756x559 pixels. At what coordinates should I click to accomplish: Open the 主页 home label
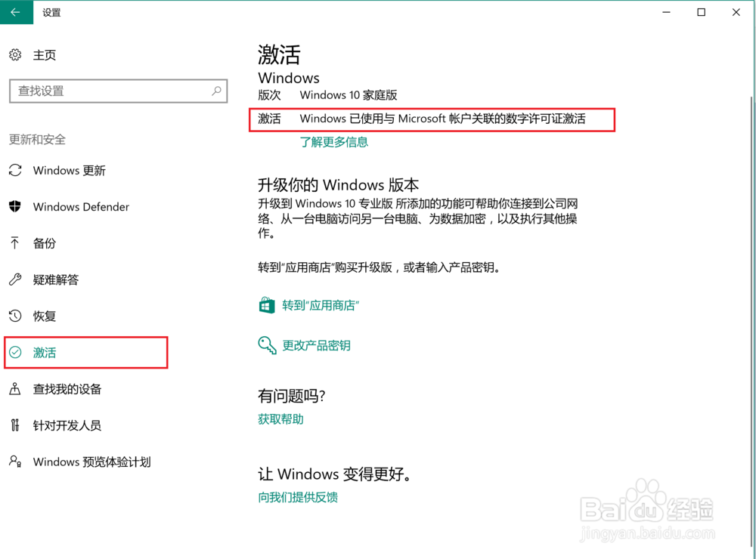tap(45, 55)
